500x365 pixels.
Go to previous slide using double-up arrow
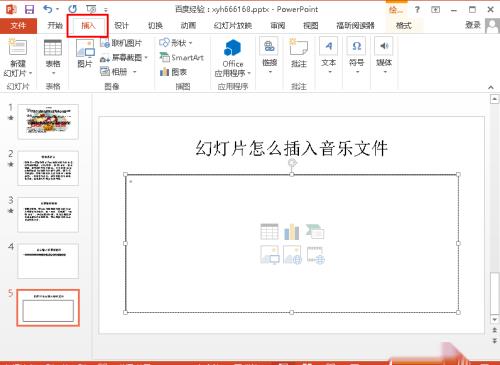click(494, 330)
